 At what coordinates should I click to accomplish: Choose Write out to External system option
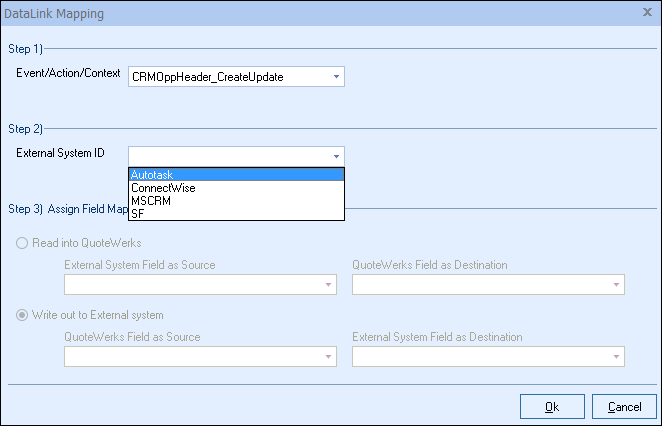click(22, 315)
